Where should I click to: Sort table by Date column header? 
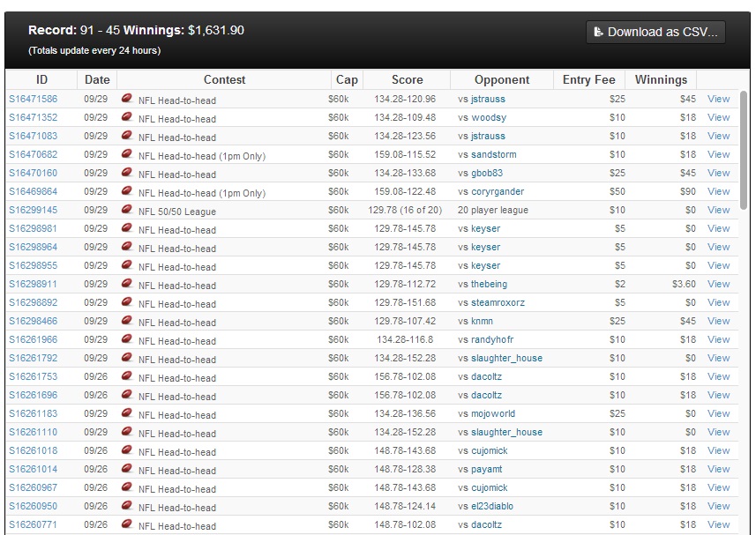click(97, 79)
